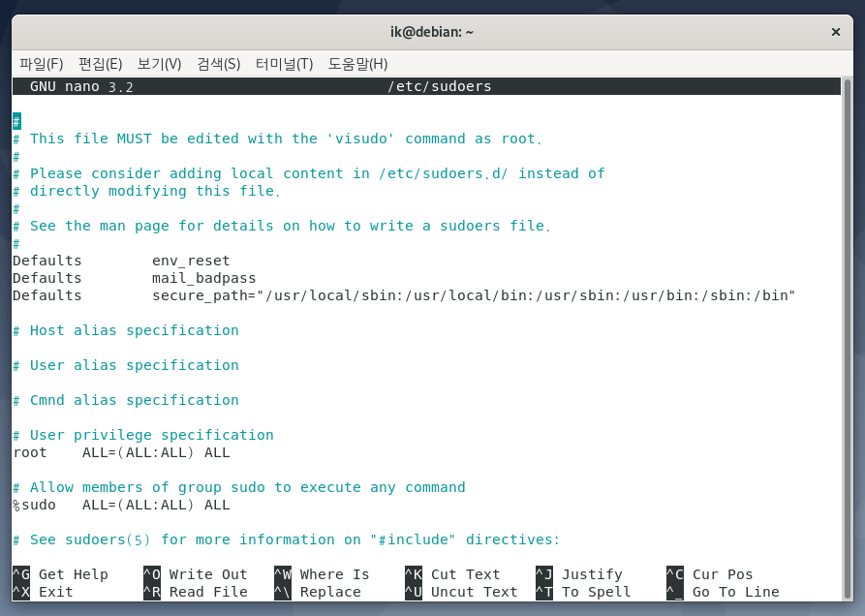865x616 pixels.
Task: Click the mail_badpass Defaults line
Action: (135, 279)
